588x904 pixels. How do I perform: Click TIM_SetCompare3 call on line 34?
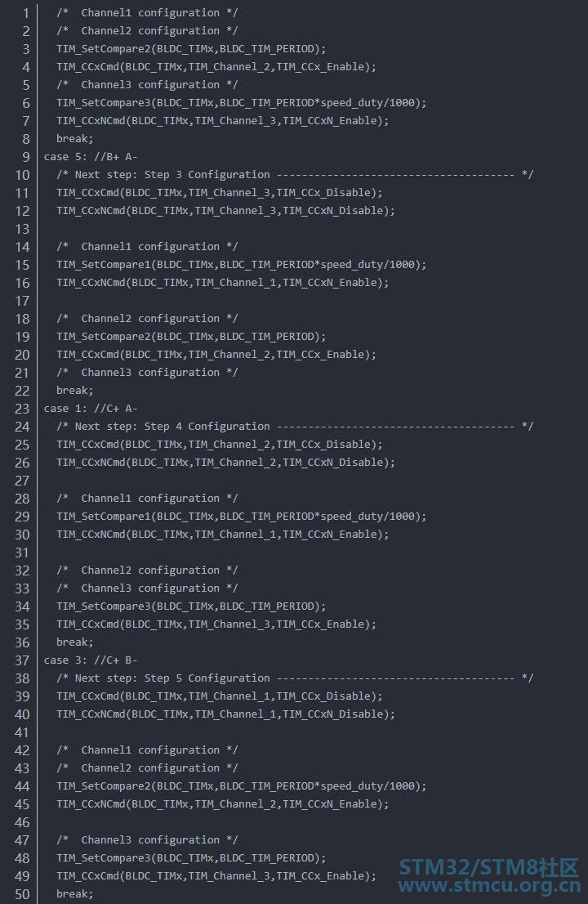(x=191, y=606)
